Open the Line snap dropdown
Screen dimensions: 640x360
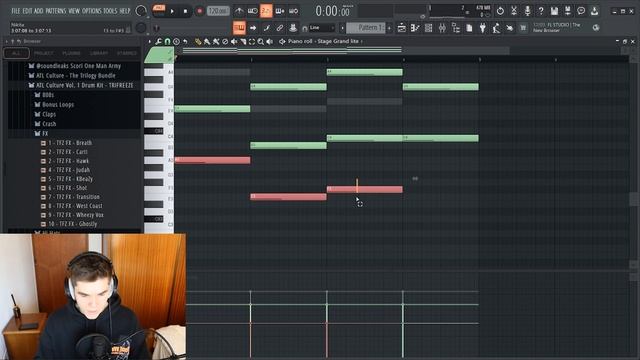tap(321, 28)
